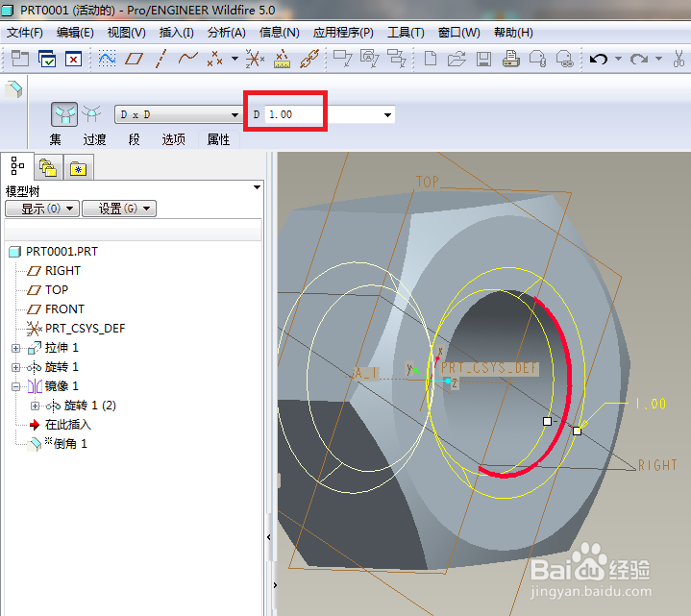Toggle transition mode chamfer button

(x=91, y=114)
